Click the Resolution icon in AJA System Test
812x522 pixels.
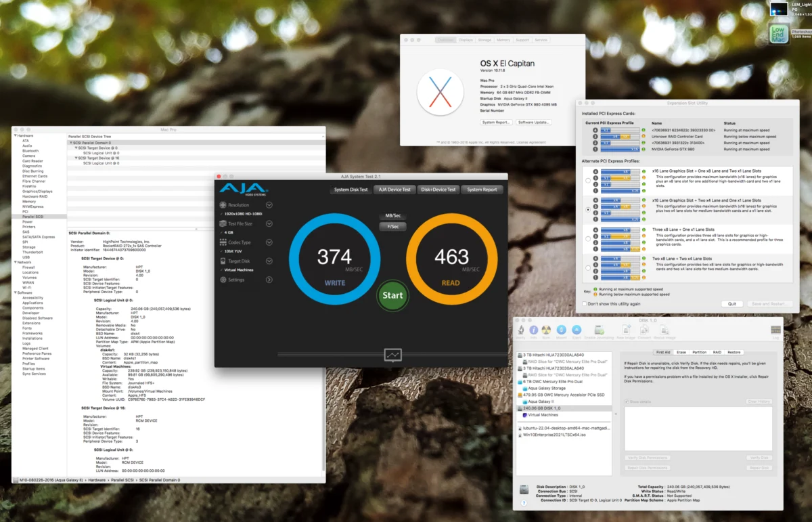(223, 204)
